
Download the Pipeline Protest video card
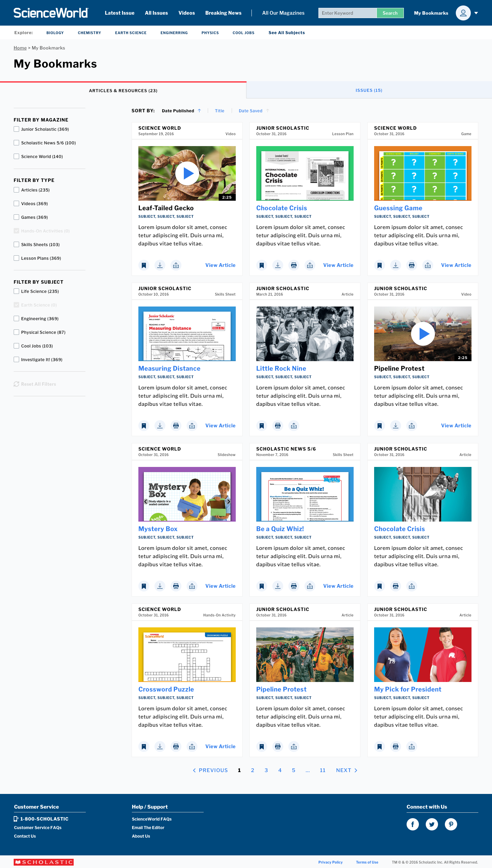[396, 426]
